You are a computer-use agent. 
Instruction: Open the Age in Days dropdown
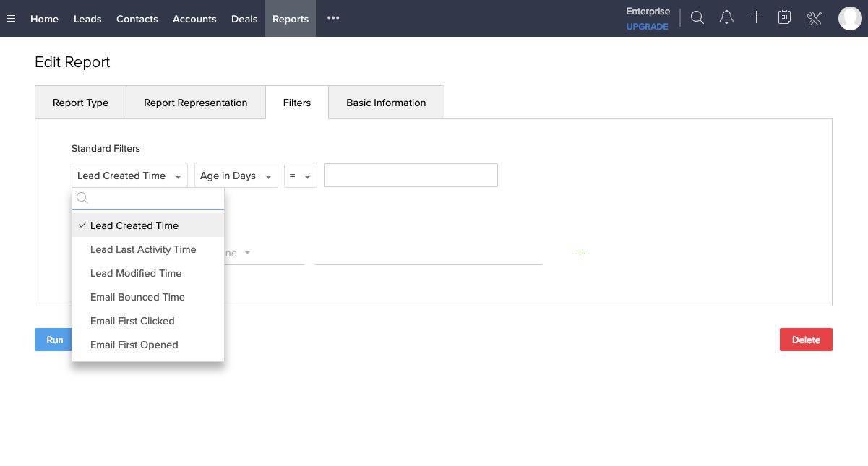click(x=236, y=175)
